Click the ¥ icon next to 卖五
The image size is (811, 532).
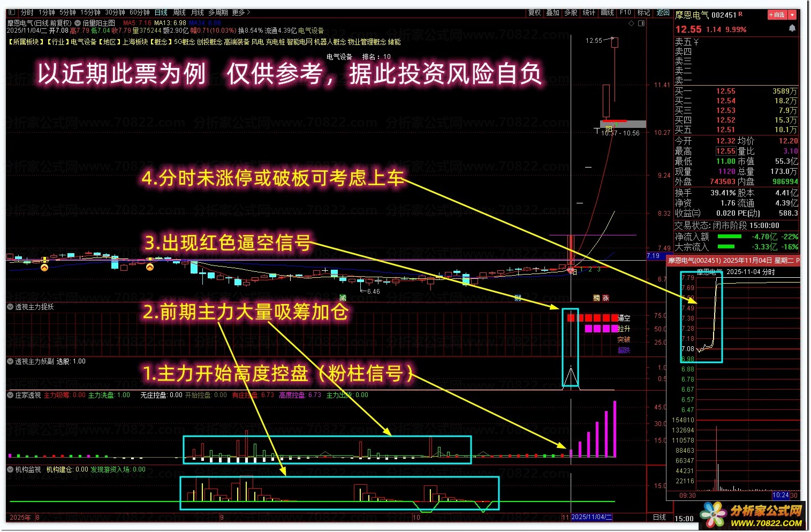click(696, 42)
